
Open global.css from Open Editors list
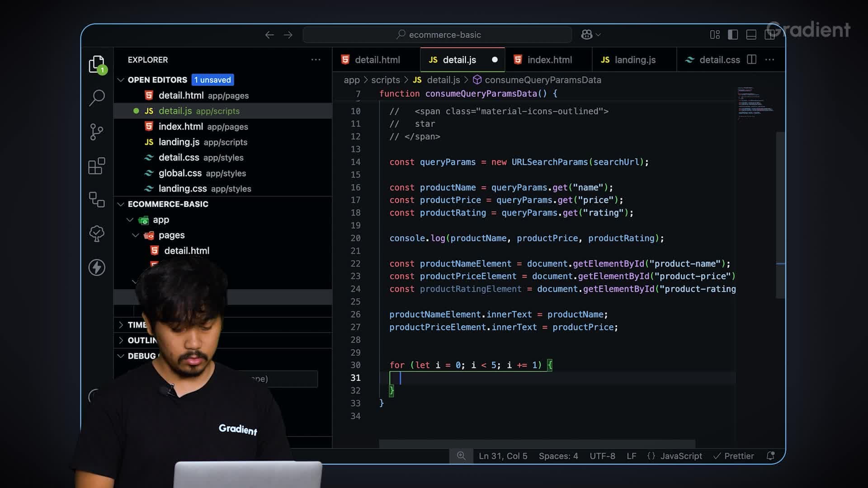click(x=223, y=173)
